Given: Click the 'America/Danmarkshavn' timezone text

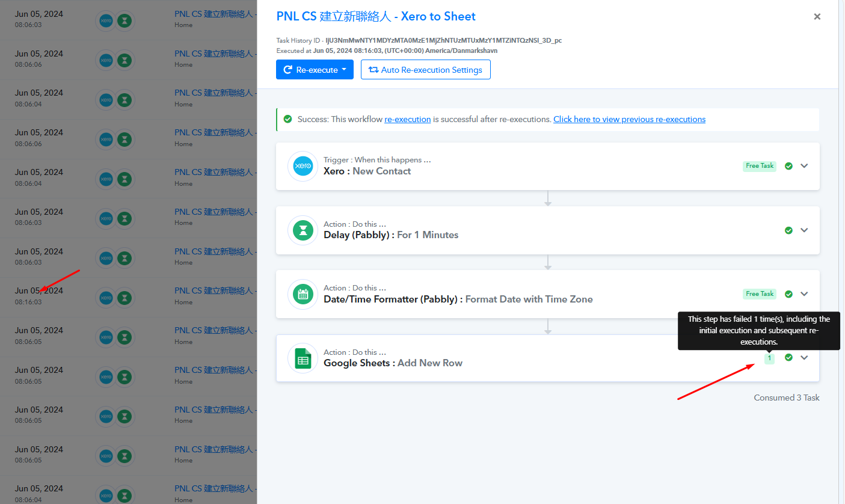Looking at the screenshot, I should [x=461, y=51].
